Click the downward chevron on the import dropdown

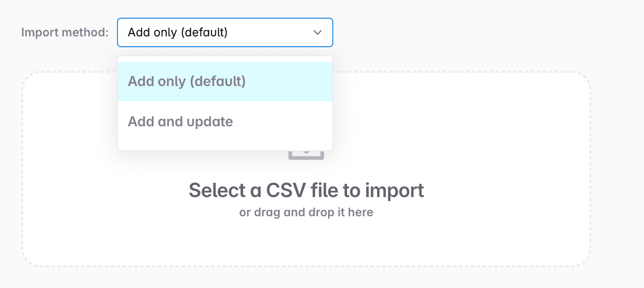pos(318,32)
